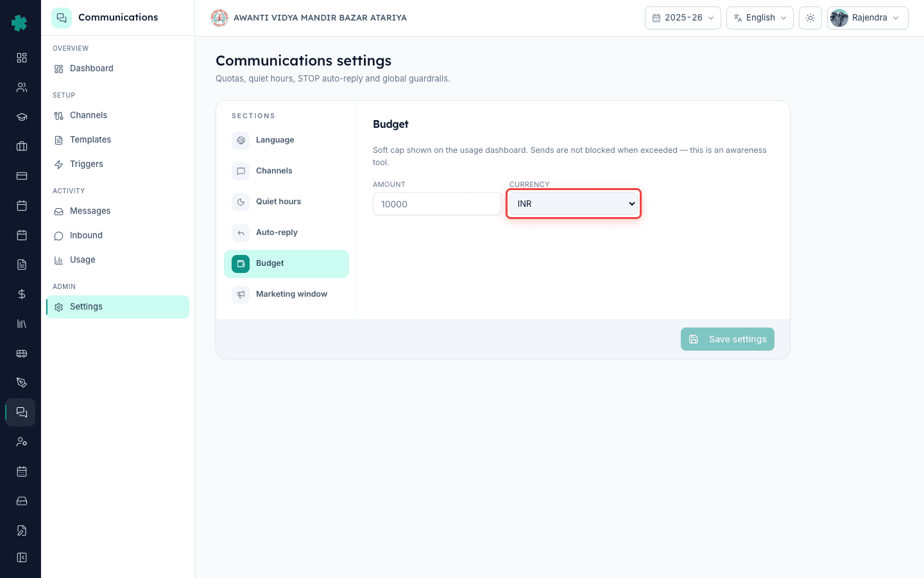Open the academic year 2025-26 dropdown

pyautogui.click(x=683, y=18)
